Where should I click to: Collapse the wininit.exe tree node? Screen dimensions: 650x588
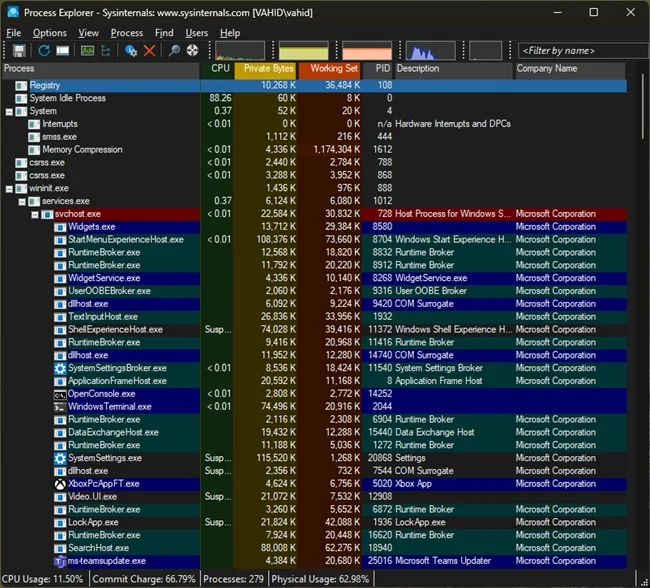tap(9, 188)
